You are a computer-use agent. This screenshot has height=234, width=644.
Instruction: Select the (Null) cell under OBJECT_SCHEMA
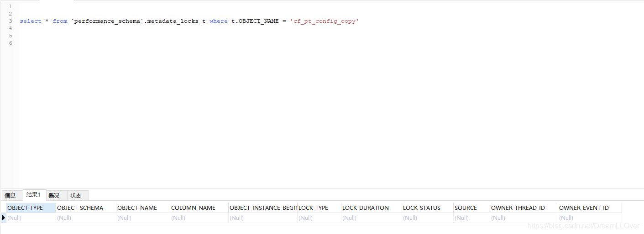coord(86,218)
